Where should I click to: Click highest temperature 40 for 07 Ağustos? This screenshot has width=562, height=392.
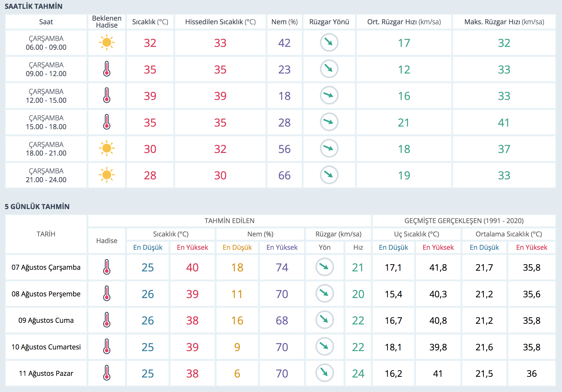[x=192, y=267]
